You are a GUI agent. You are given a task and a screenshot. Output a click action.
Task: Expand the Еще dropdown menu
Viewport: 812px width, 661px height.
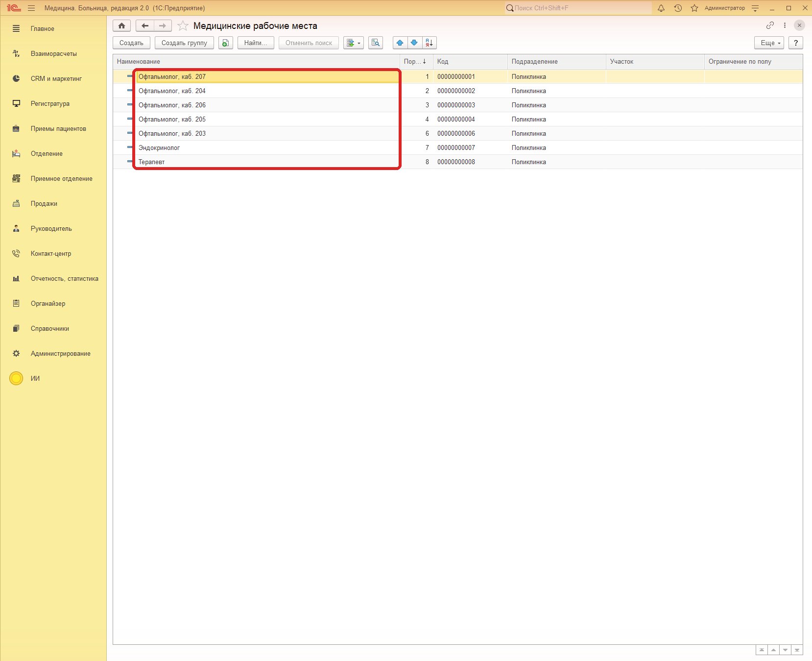pyautogui.click(x=770, y=43)
